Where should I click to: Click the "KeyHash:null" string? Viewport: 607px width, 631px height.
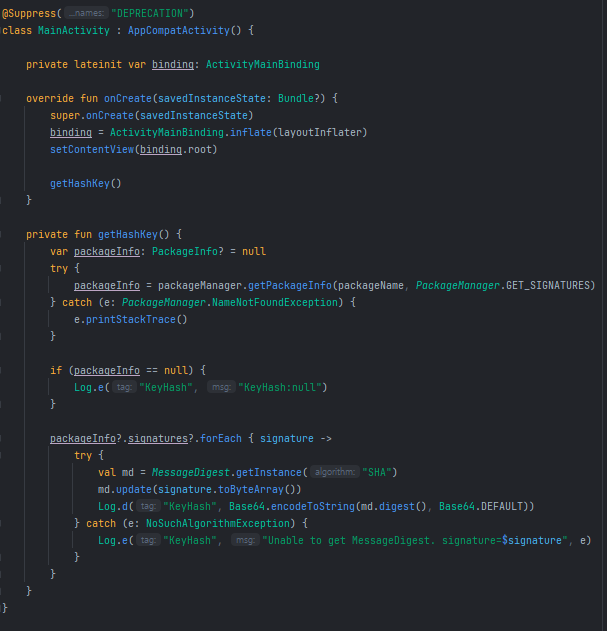click(x=280, y=388)
